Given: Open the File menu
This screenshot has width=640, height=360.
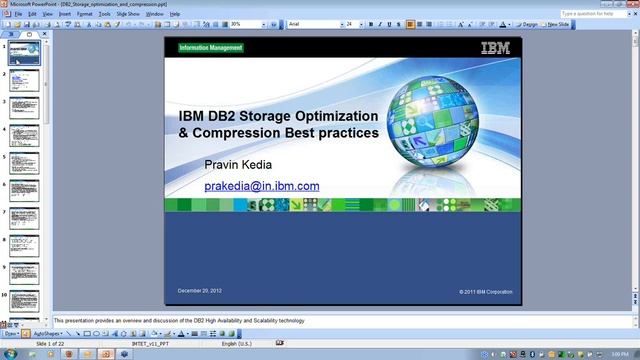Looking at the screenshot, I should [18, 14].
